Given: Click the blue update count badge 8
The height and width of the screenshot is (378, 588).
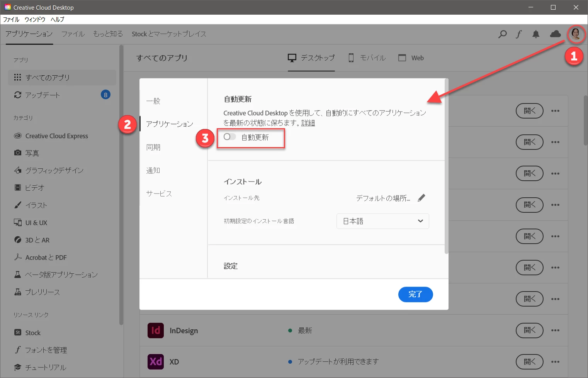Looking at the screenshot, I should coord(105,95).
